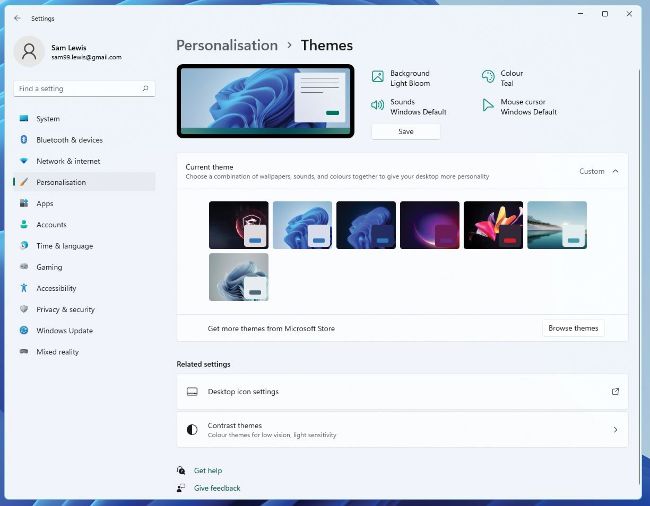The height and width of the screenshot is (506, 650).
Task: Select the red-accent flower theme thumbnail
Action: tap(493, 225)
